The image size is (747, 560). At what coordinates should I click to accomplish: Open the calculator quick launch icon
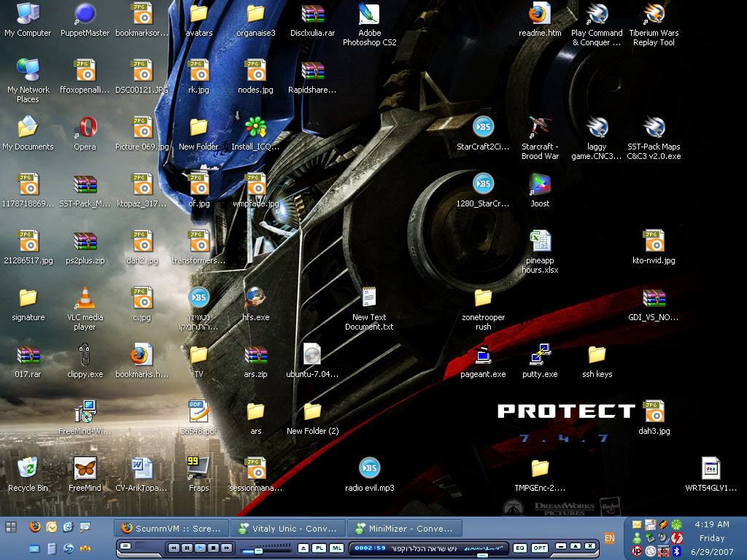52,549
